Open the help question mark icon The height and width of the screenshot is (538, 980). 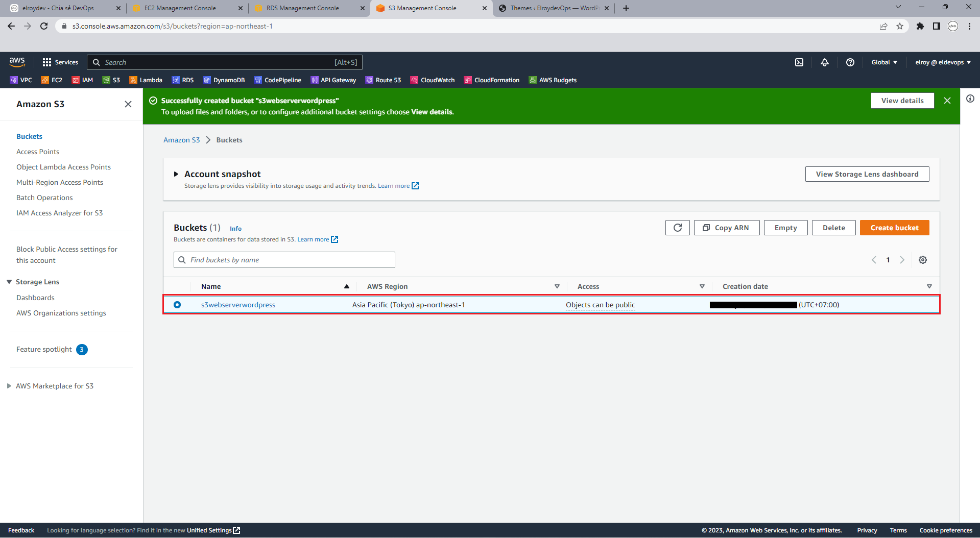tap(850, 62)
